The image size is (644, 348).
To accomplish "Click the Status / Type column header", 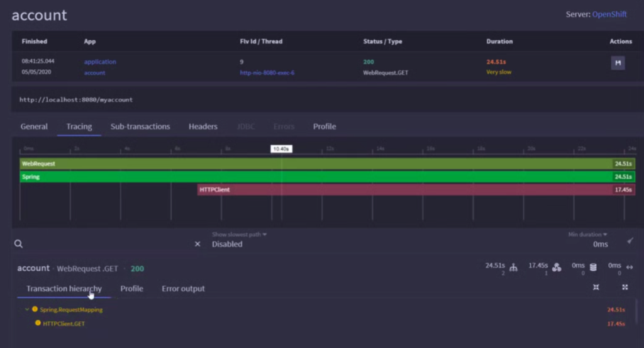I will (383, 41).
